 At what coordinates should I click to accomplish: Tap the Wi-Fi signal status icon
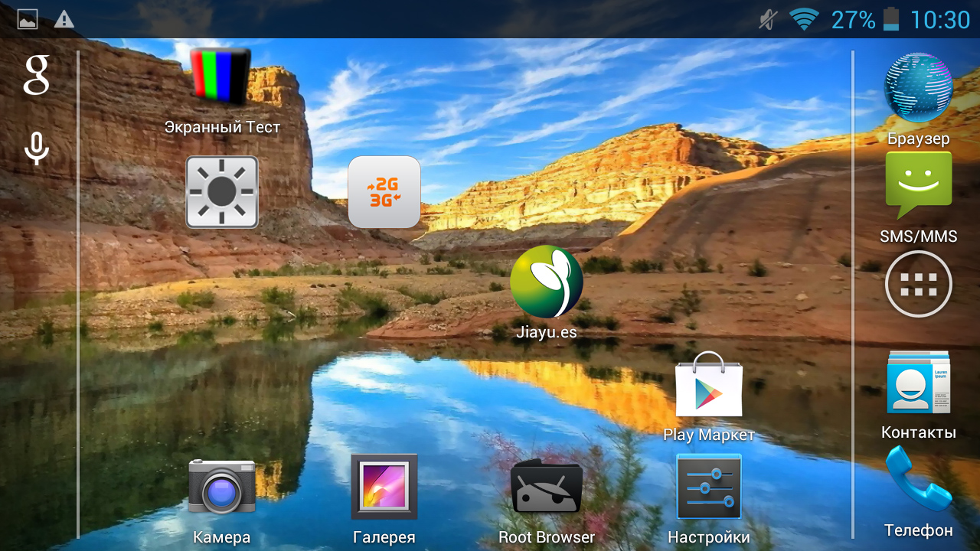[804, 20]
